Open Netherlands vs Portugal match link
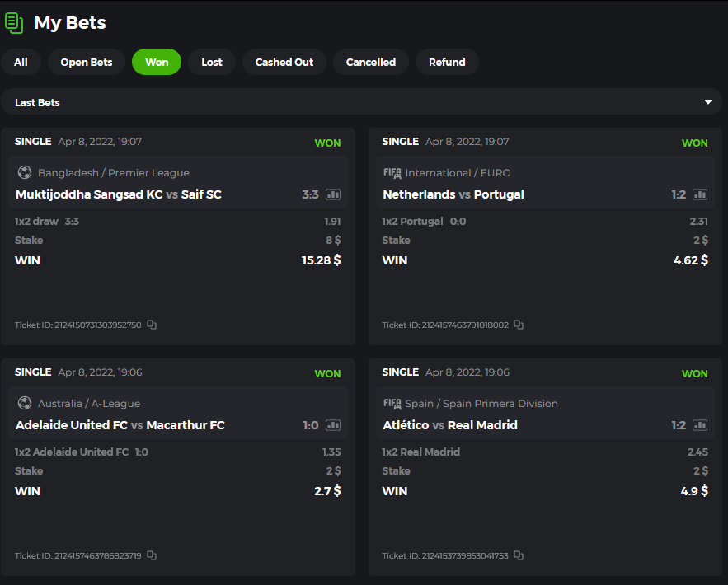Image resolution: width=728 pixels, height=585 pixels. click(453, 195)
